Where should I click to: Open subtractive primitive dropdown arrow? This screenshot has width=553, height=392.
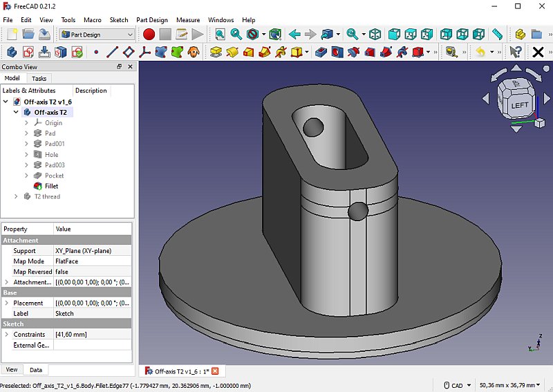[x=428, y=53]
